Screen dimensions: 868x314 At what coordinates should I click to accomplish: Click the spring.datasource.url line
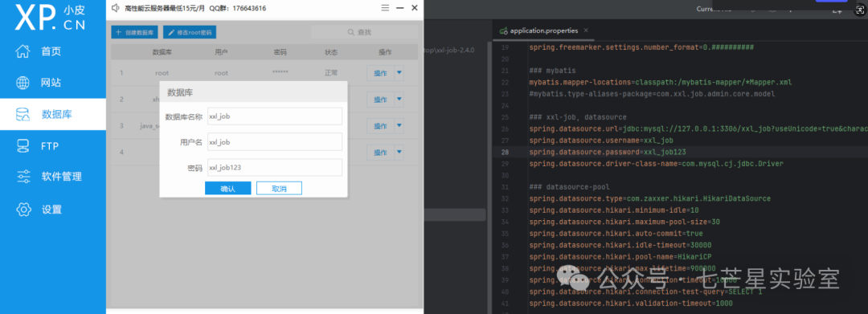click(698, 128)
